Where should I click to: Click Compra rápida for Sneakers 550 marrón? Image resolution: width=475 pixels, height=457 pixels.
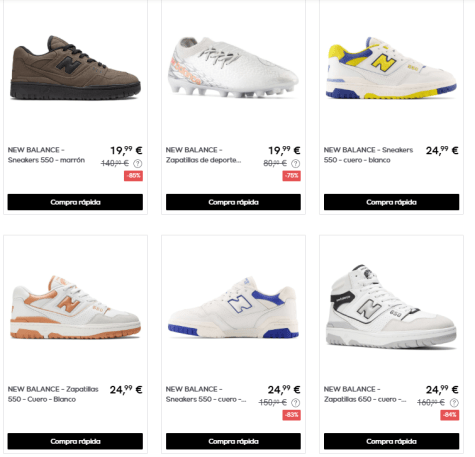pyautogui.click(x=75, y=202)
